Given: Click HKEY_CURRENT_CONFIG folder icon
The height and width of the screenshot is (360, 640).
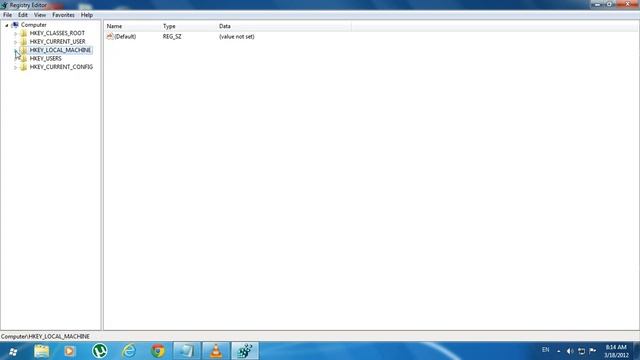Looking at the screenshot, I should [24, 67].
